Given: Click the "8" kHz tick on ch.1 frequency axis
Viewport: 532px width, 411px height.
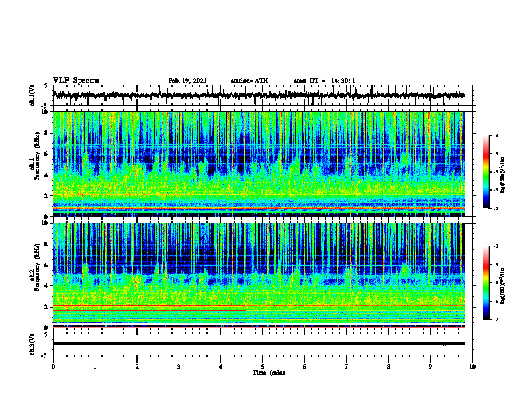Looking at the screenshot, I should coord(47,133).
